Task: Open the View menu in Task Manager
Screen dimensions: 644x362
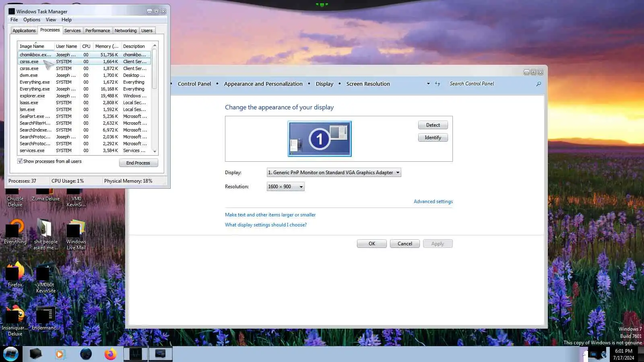Action: click(51, 20)
